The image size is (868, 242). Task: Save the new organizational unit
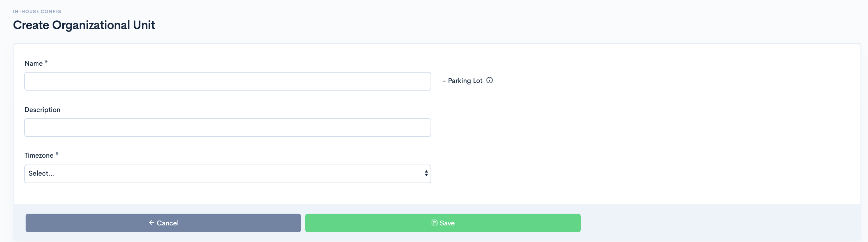(x=443, y=223)
